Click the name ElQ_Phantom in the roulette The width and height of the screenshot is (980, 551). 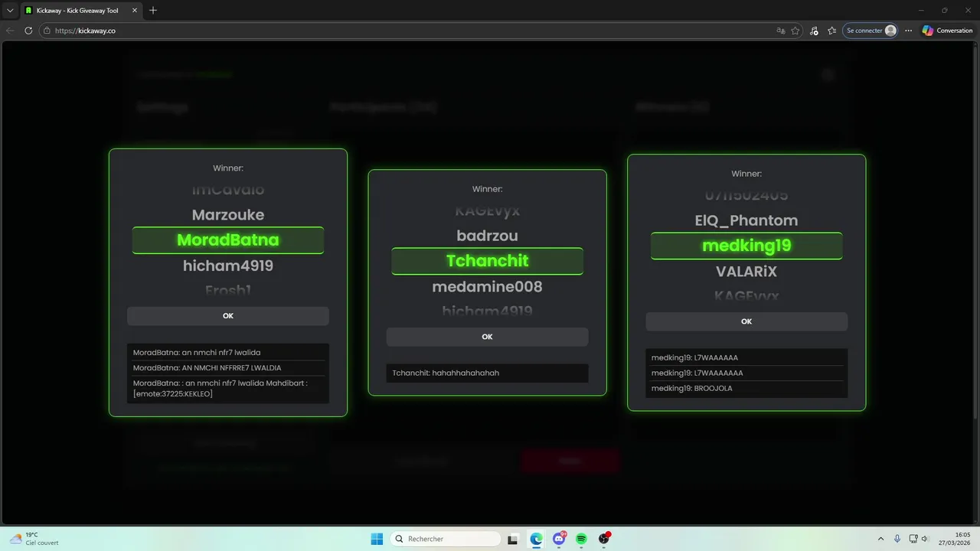coord(746,220)
